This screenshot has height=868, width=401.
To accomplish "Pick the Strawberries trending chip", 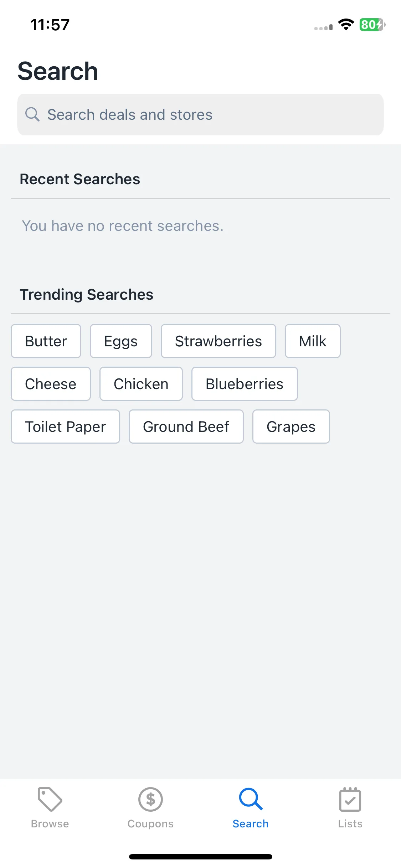I will [x=219, y=341].
